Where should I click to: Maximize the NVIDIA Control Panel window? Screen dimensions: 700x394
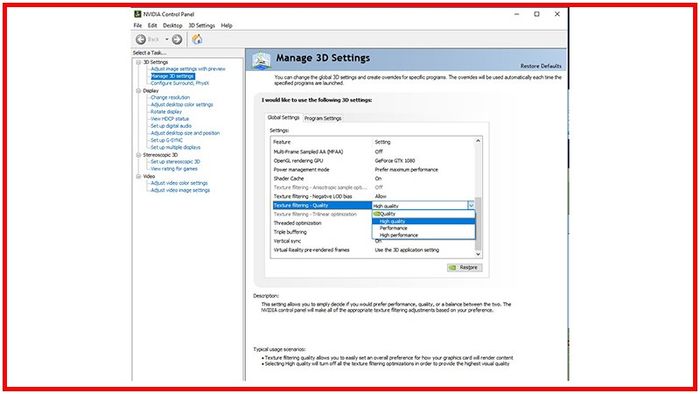tap(537, 14)
